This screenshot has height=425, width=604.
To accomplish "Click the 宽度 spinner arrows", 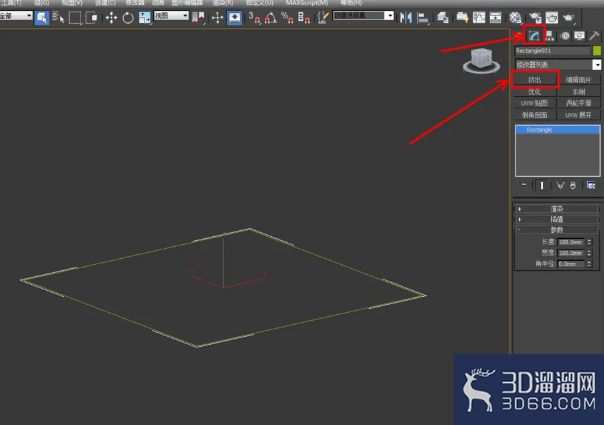I will point(589,253).
